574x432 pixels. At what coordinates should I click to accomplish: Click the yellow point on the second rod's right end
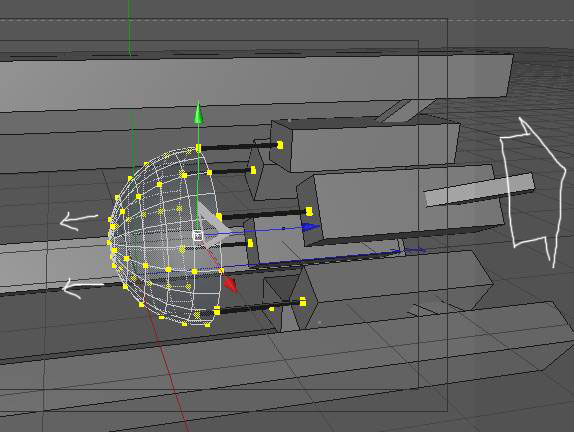tap(253, 170)
